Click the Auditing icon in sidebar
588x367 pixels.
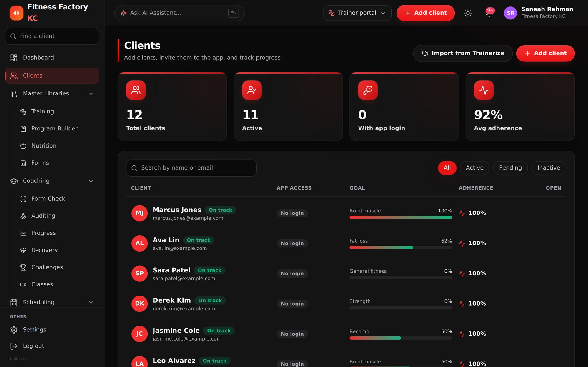pos(23,216)
